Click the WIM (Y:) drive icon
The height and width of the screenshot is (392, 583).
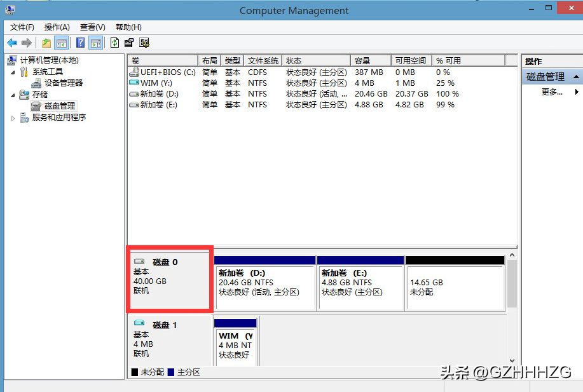point(134,83)
